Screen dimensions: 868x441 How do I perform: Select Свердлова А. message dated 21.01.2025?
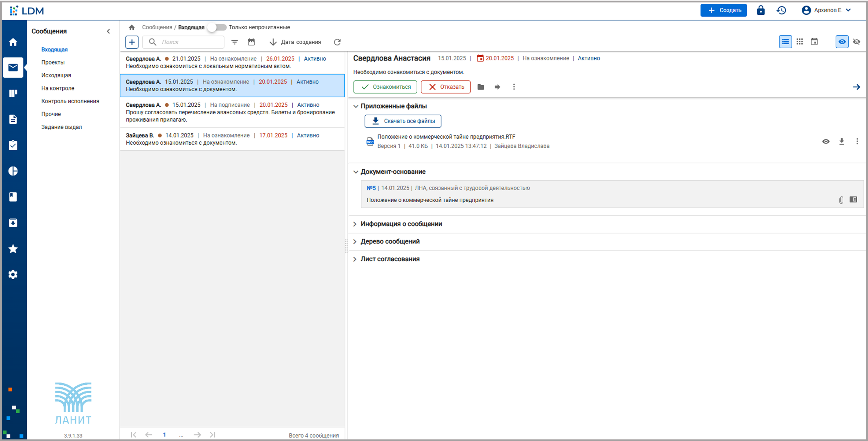coord(232,62)
